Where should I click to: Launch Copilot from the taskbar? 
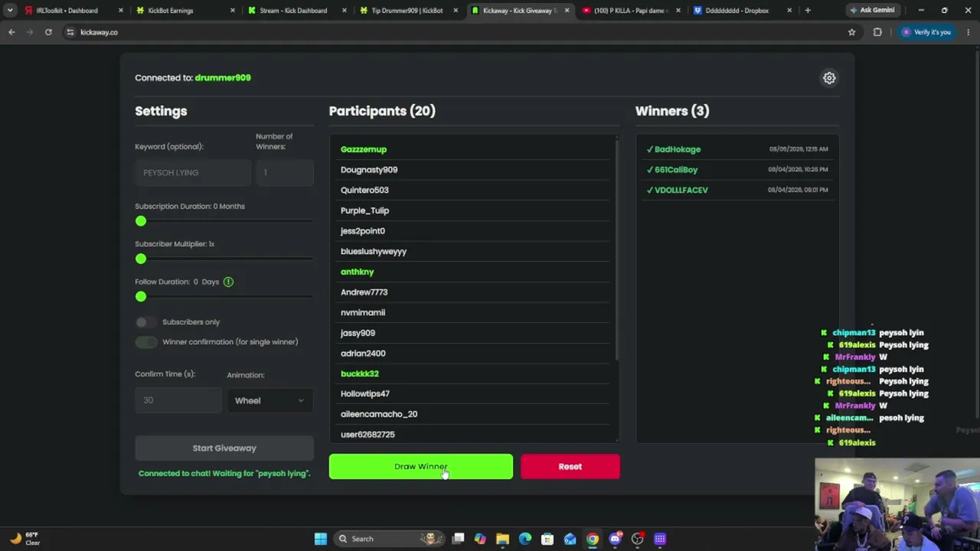click(x=480, y=539)
